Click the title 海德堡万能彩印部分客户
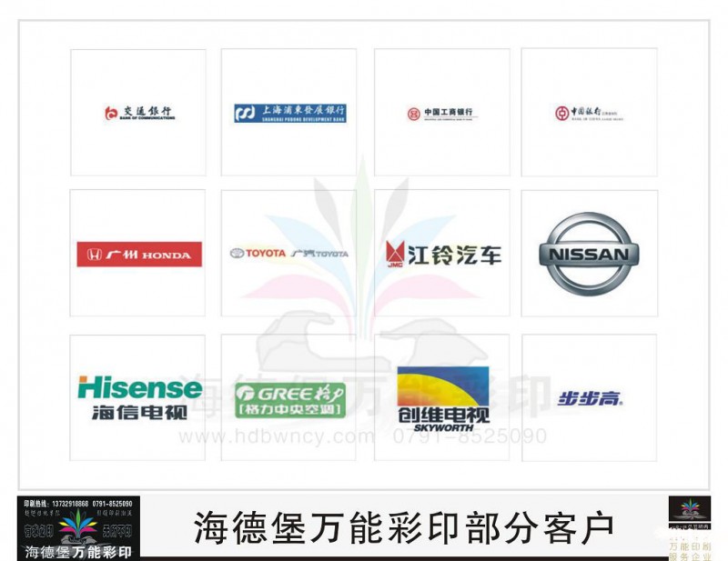This screenshot has height=561, width=728. click(x=403, y=527)
